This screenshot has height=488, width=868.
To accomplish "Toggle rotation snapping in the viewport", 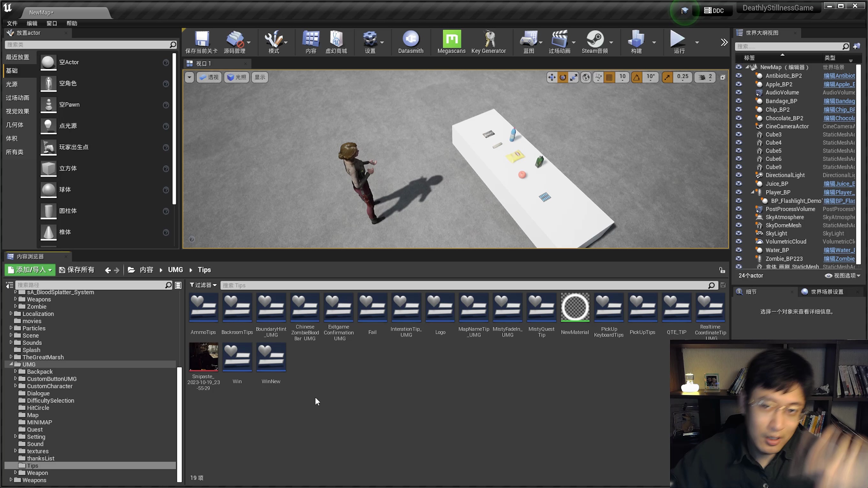I will point(637,77).
